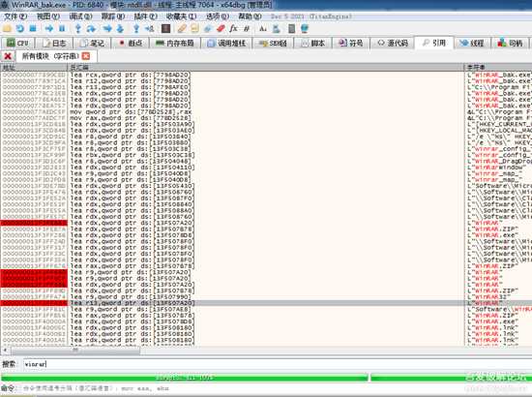Click the red X button left of tabs
Image resolution: width=532 pixels, height=397 pixels.
(x=8, y=56)
